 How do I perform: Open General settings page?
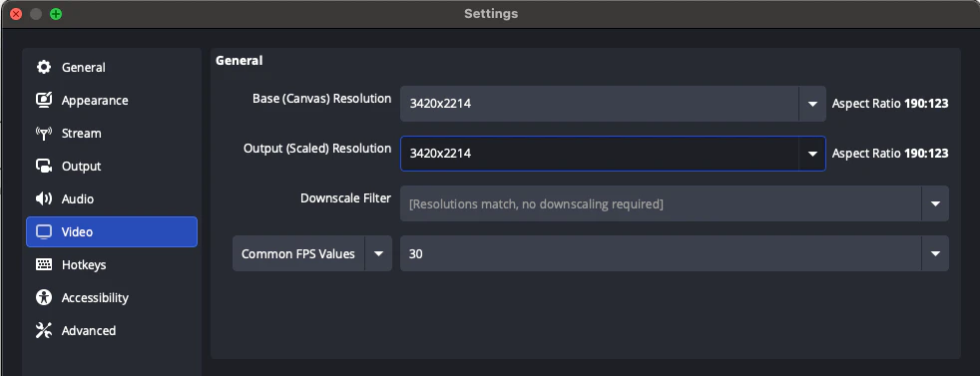coord(111,68)
